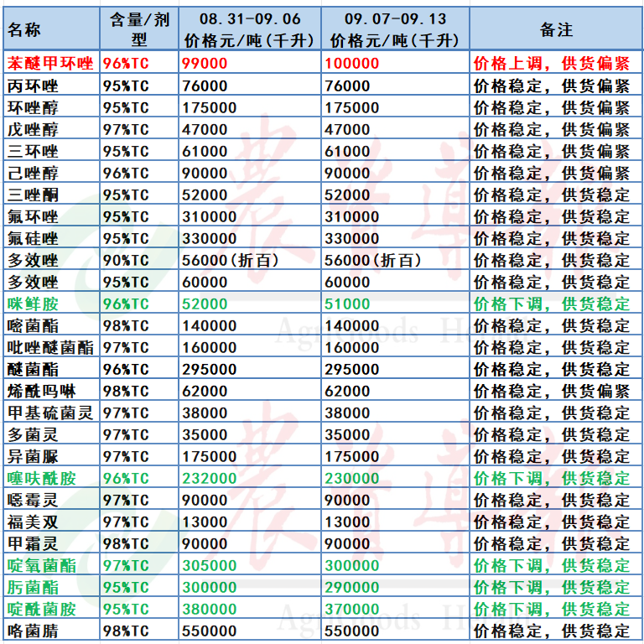Select the 08.31-09.06 price column header
This screenshot has height=644, width=644.
point(249,30)
